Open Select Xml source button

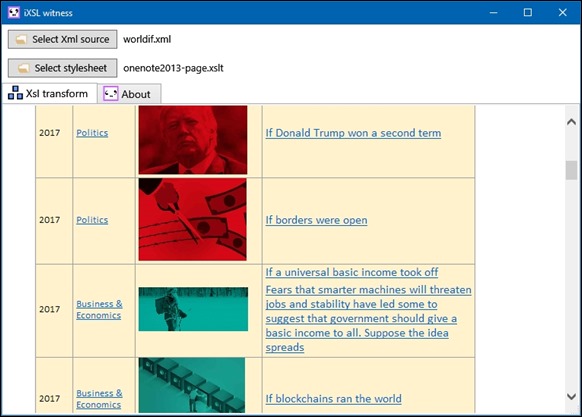(62, 39)
